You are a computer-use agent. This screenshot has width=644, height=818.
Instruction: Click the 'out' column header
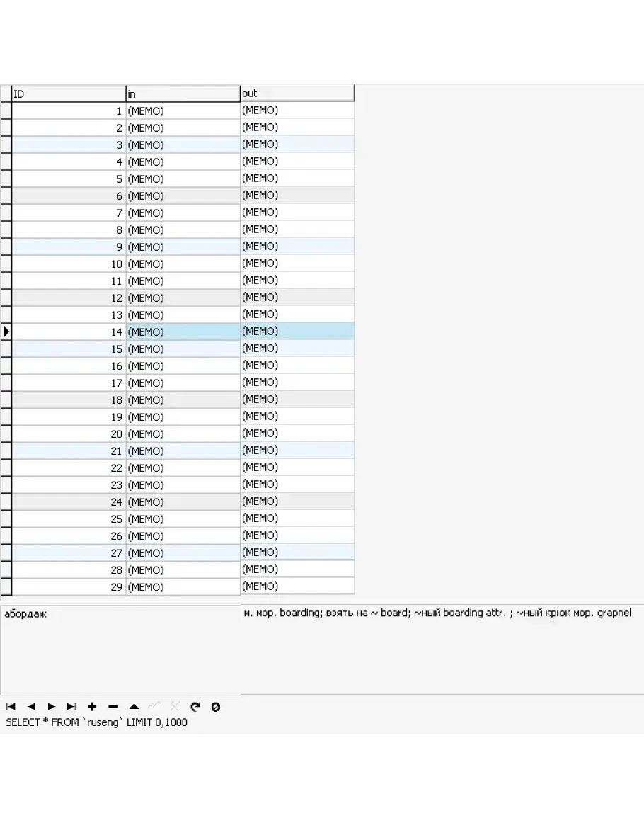click(297, 93)
